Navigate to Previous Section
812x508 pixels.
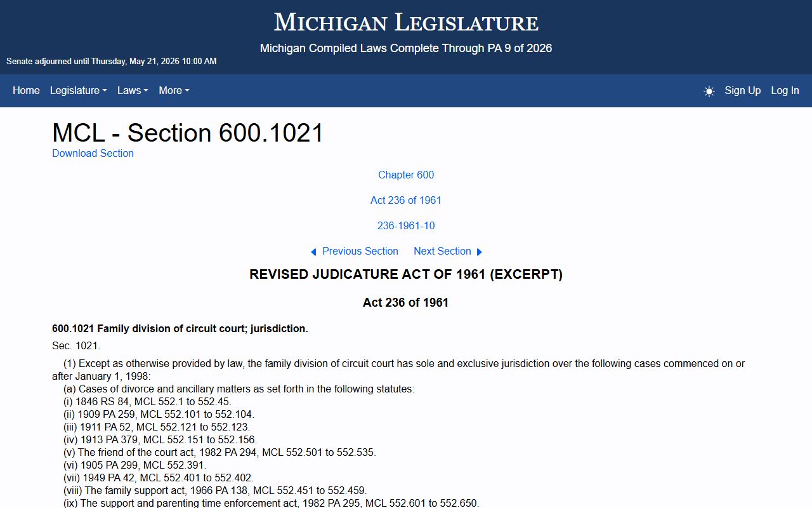(x=360, y=251)
